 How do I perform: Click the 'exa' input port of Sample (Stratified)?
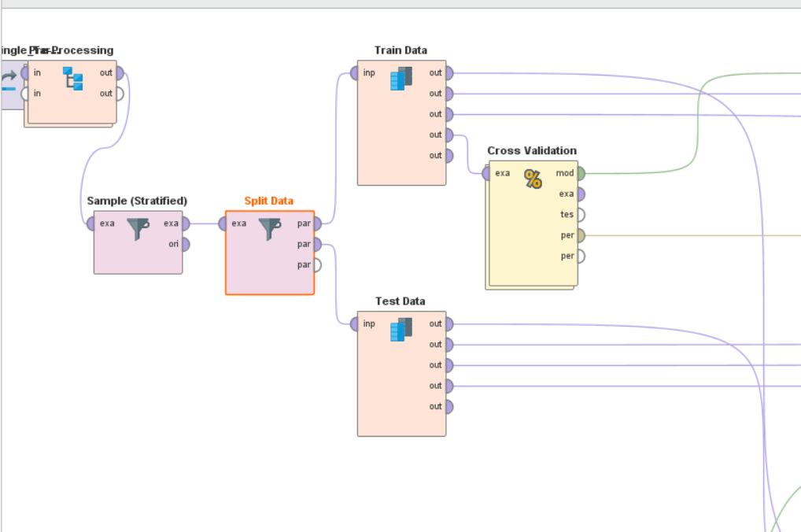[90, 224]
